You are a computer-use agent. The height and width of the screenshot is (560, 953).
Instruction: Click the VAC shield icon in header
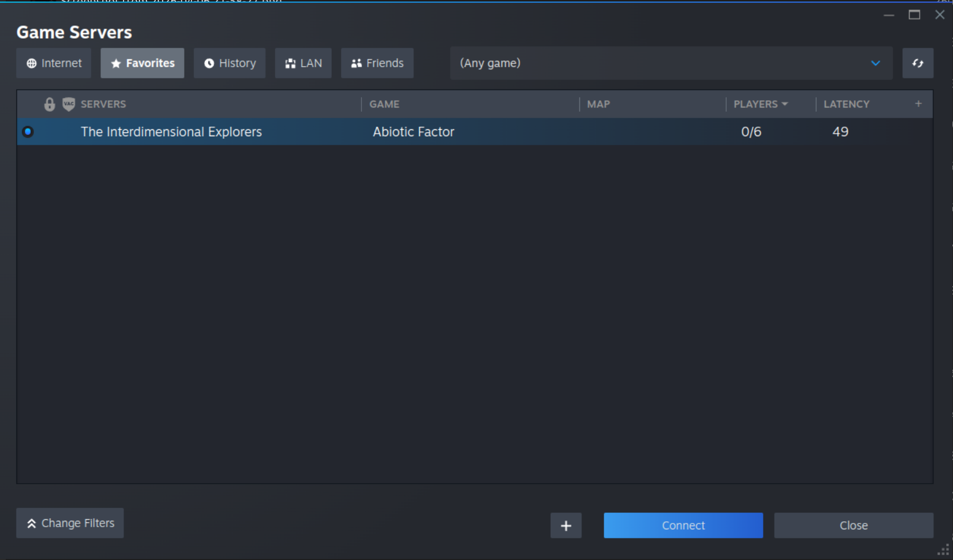(69, 104)
